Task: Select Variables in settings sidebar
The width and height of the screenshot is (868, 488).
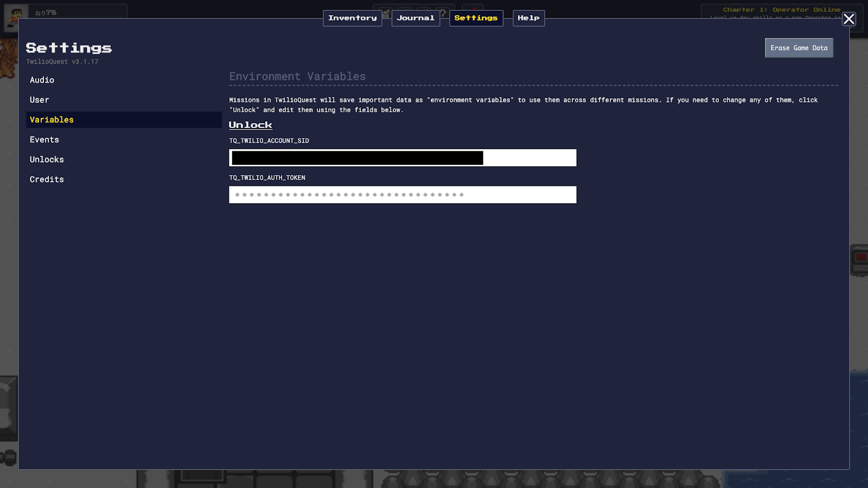Action: click(124, 120)
